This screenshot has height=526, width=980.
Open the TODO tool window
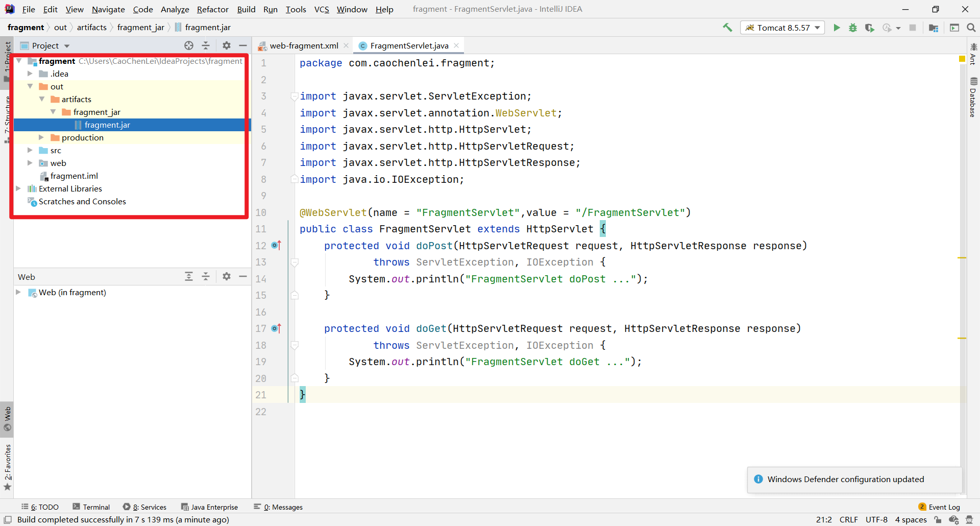(40, 507)
